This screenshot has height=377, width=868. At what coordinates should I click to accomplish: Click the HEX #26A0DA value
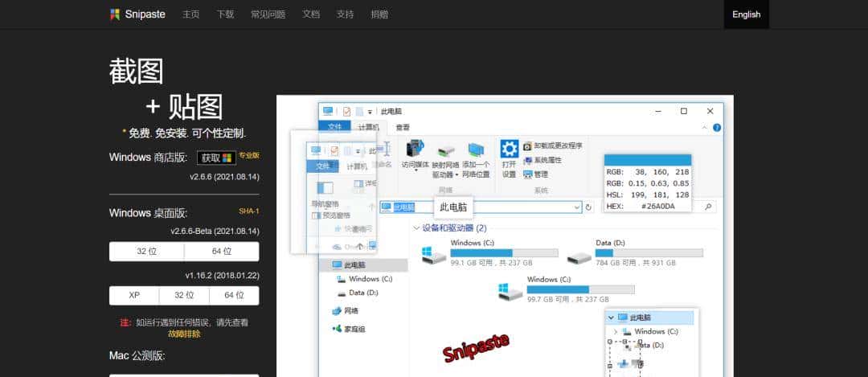click(x=658, y=207)
